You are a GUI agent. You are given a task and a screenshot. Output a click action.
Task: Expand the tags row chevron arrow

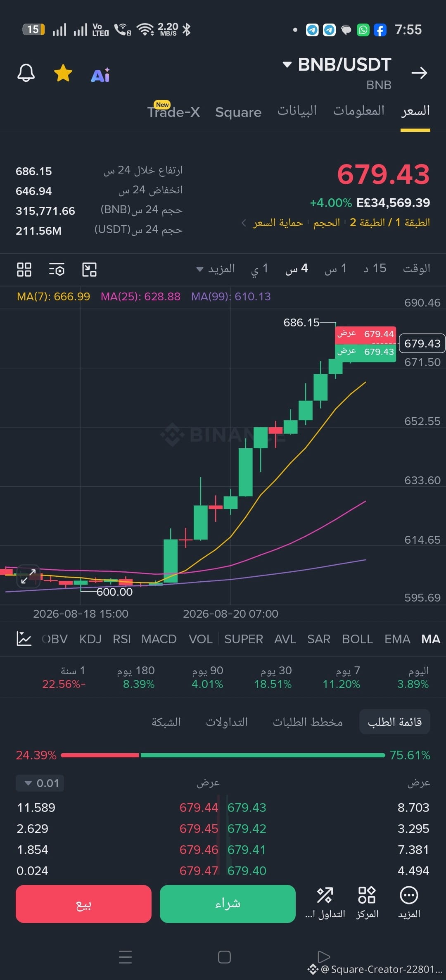(244, 223)
